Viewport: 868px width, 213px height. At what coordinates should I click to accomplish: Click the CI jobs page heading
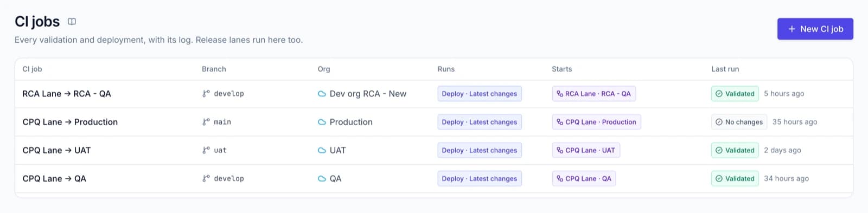coord(37,21)
